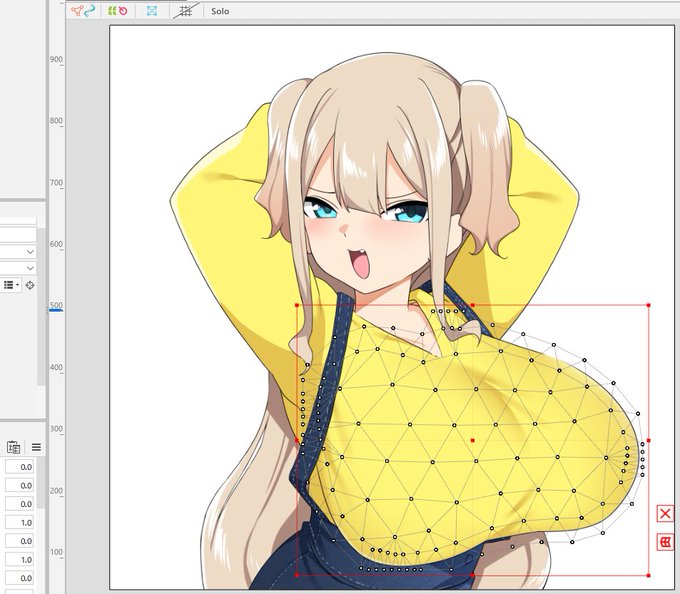Open the list view style dropdown
Screen dimensions: 680x594
11,285
